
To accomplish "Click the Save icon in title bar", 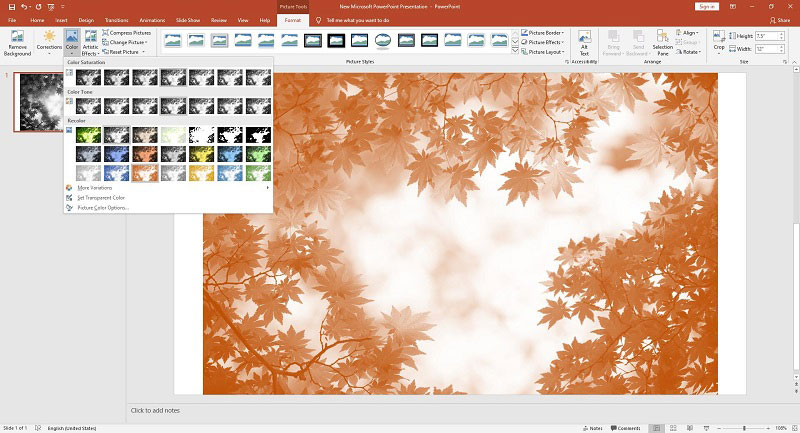I will pos(11,7).
